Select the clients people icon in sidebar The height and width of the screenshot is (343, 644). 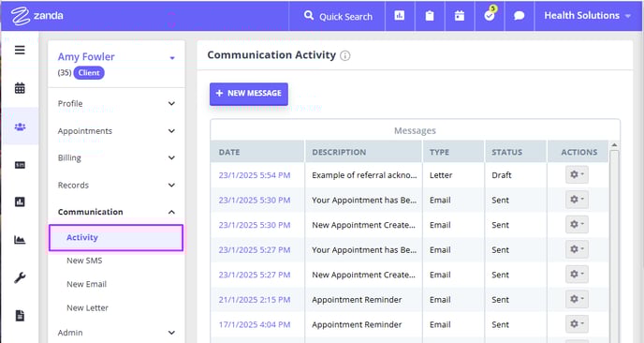pyautogui.click(x=20, y=127)
